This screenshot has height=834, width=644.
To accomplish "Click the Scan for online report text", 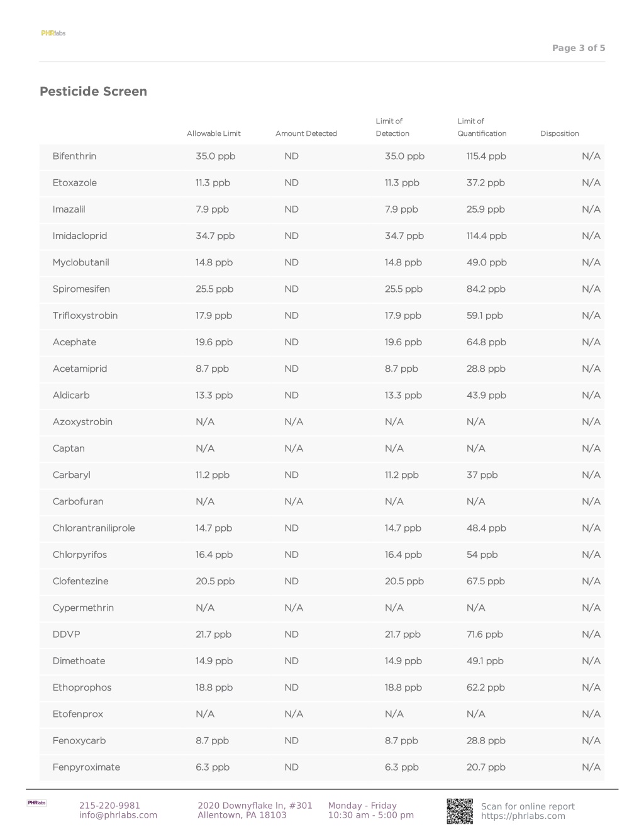I will [x=528, y=806].
